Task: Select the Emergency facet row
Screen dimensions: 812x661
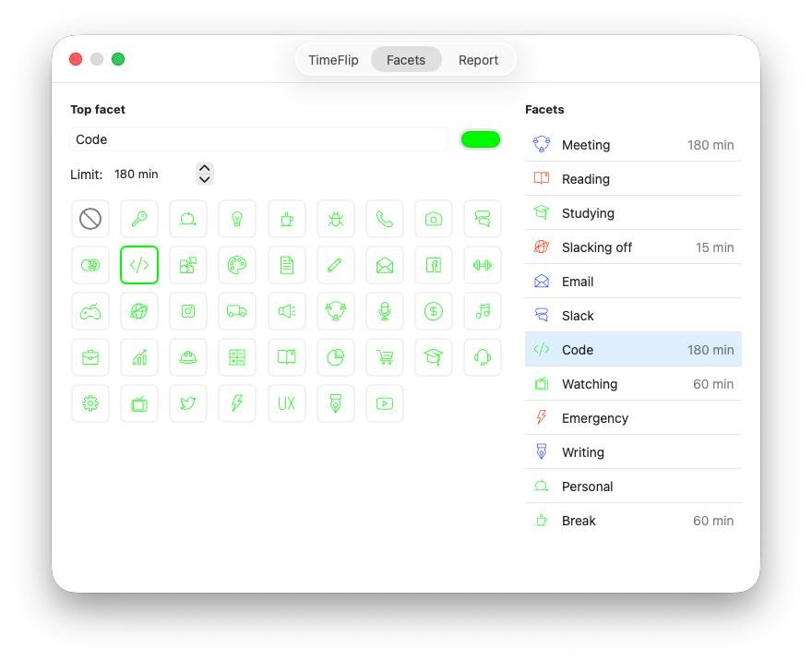Action: 633,418
